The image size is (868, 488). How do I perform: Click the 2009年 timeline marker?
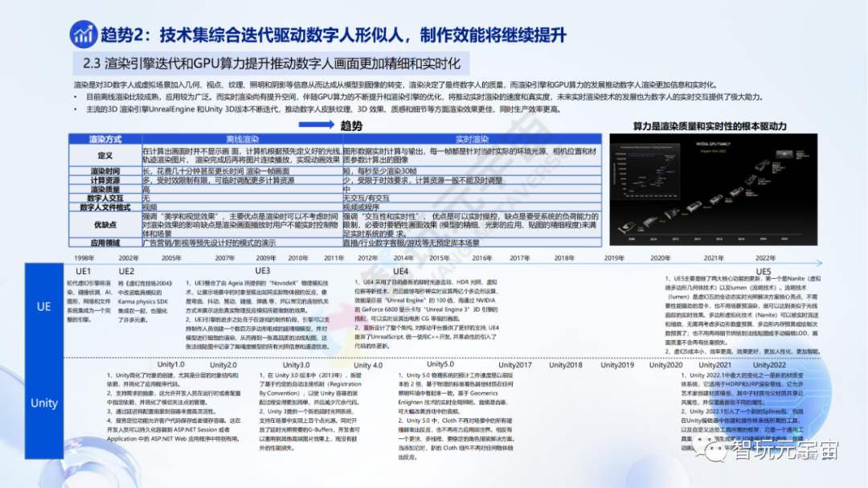(x=266, y=258)
